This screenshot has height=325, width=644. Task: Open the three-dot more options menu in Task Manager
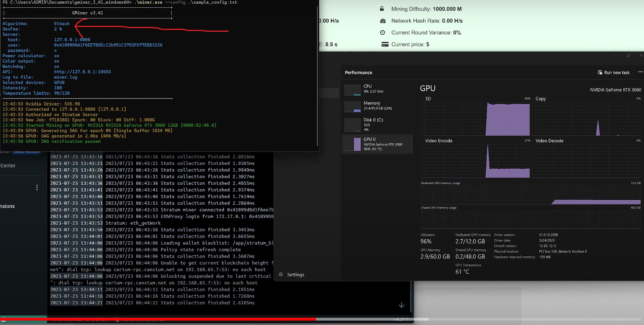[640, 72]
